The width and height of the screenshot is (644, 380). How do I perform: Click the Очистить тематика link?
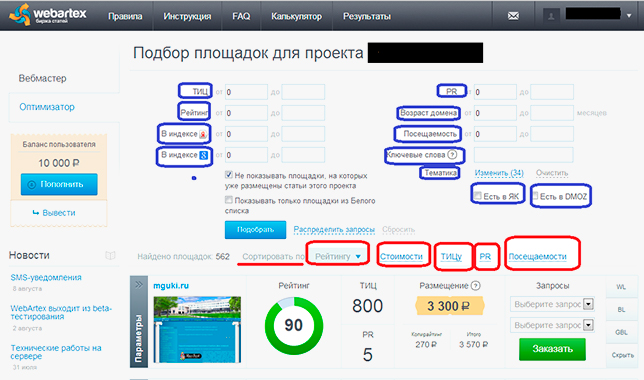[552, 173]
